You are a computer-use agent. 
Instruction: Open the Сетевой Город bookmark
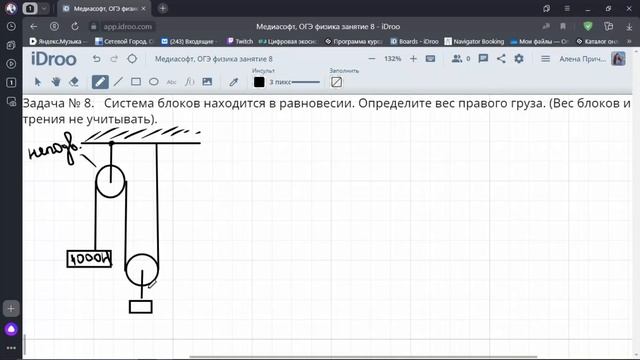tap(124, 41)
